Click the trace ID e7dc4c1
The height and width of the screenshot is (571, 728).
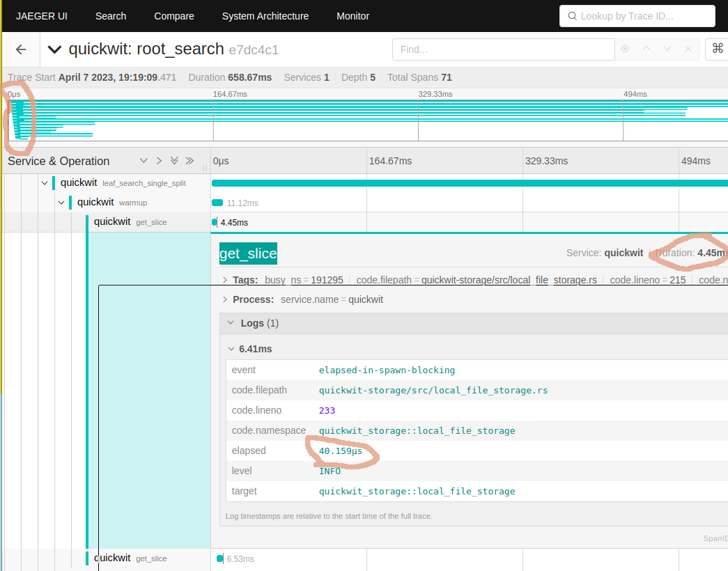[x=254, y=49]
